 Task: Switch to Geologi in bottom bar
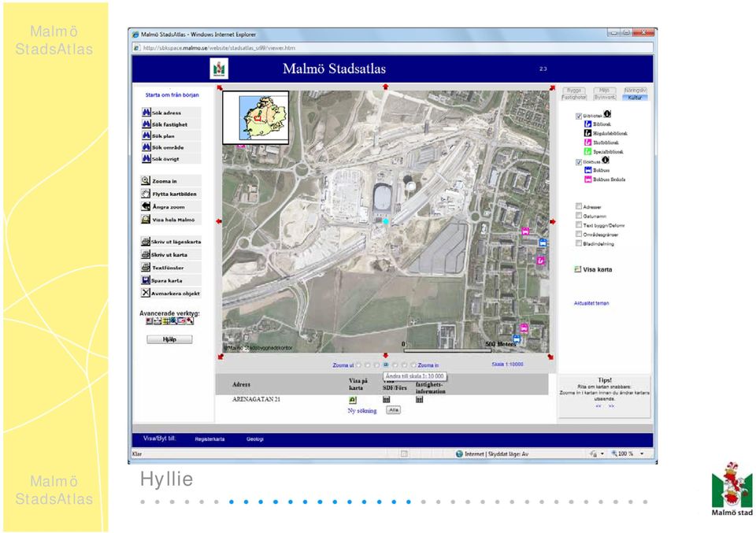click(x=255, y=439)
